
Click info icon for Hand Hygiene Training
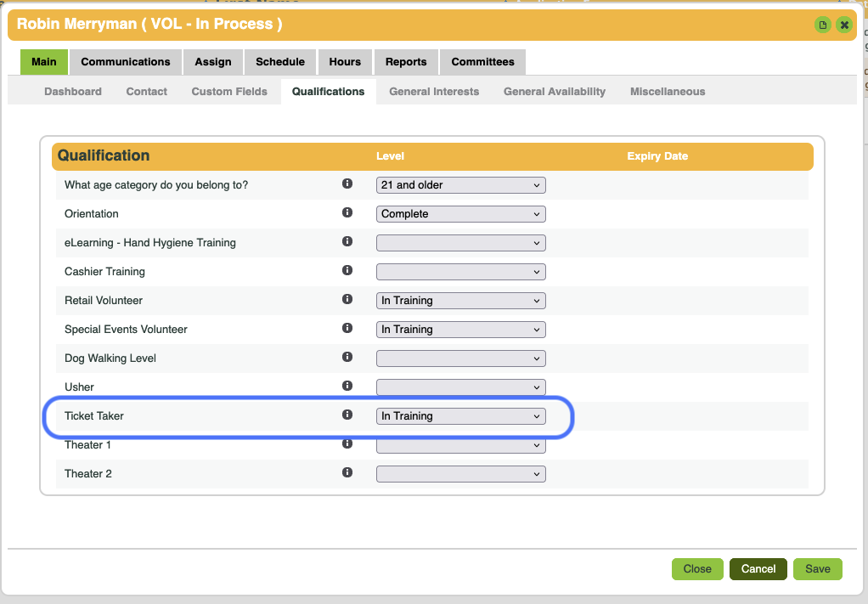click(x=347, y=241)
